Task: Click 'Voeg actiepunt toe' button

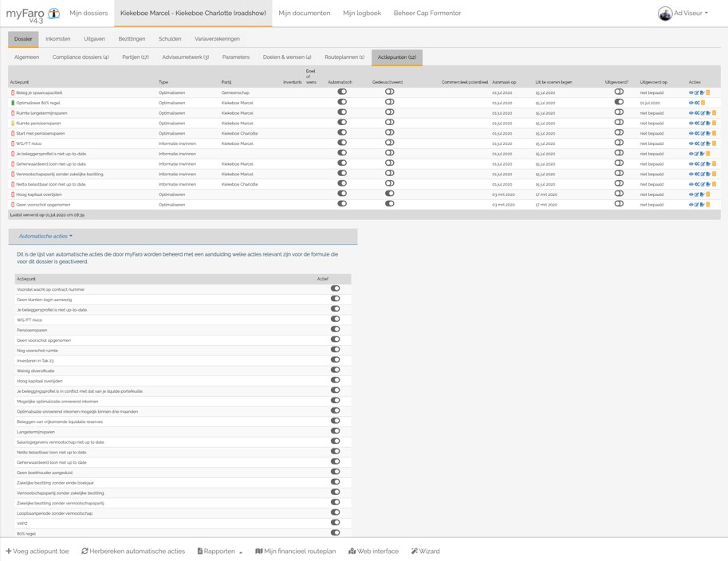Action: point(37,551)
